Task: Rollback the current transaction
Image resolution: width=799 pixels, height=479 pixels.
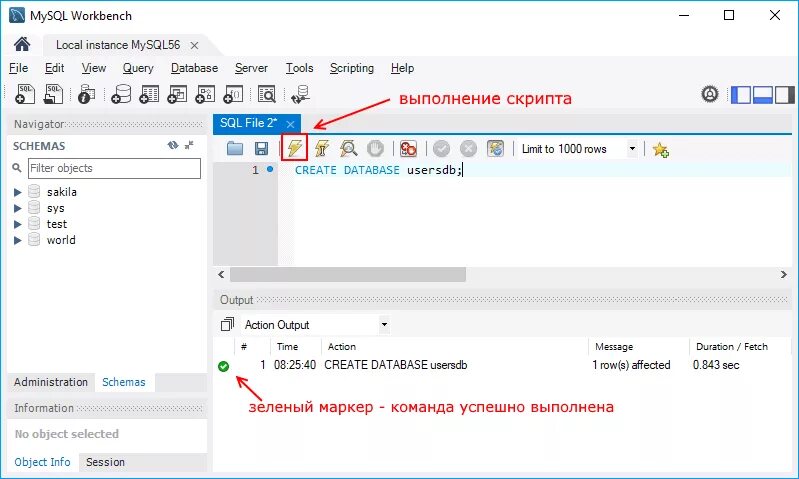Action: pos(468,148)
